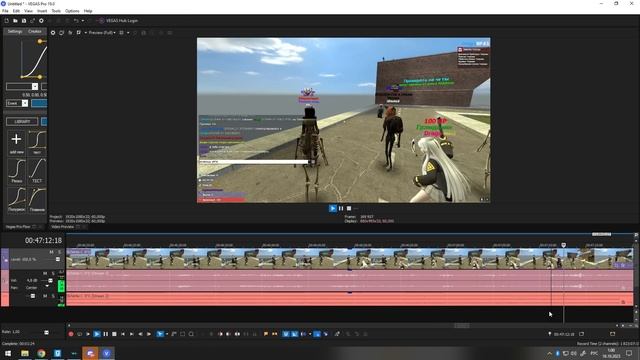Screen dimensions: 640x360
Task: Toggle Loop Playback in transport bar
Action: (x=79, y=334)
